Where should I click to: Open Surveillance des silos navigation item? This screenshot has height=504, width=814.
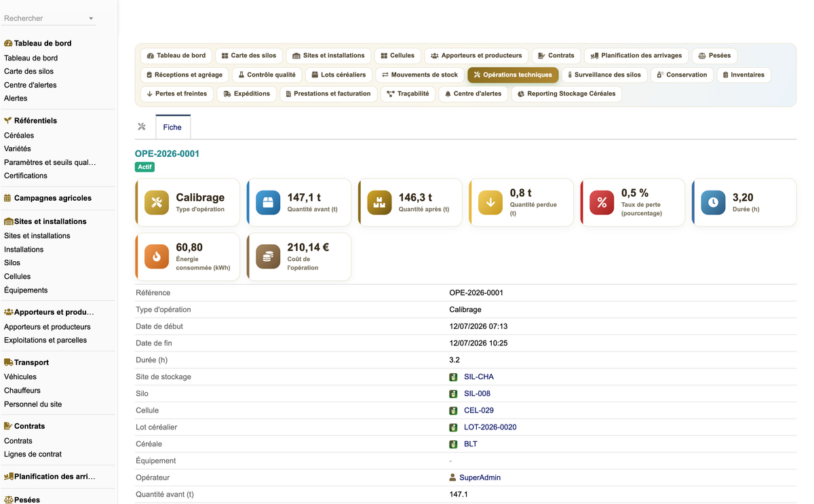click(x=604, y=75)
